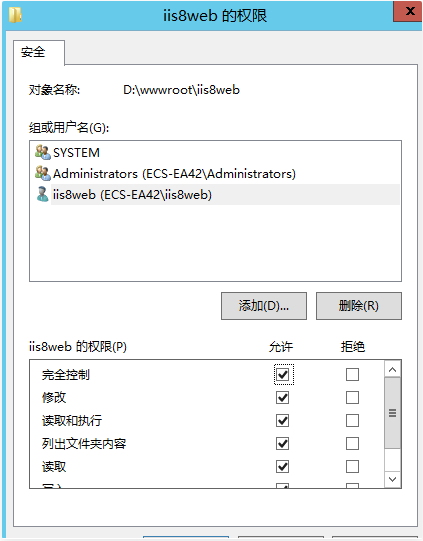The height and width of the screenshot is (541, 423).
Task: Select the Administrators (ECS-EA42\Administrators) entry
Action: [x=174, y=174]
